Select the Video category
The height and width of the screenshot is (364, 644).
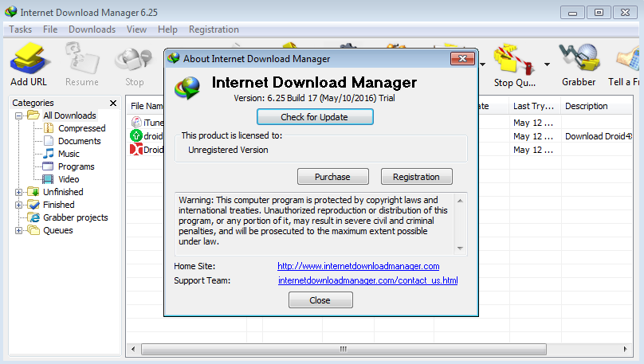(69, 179)
